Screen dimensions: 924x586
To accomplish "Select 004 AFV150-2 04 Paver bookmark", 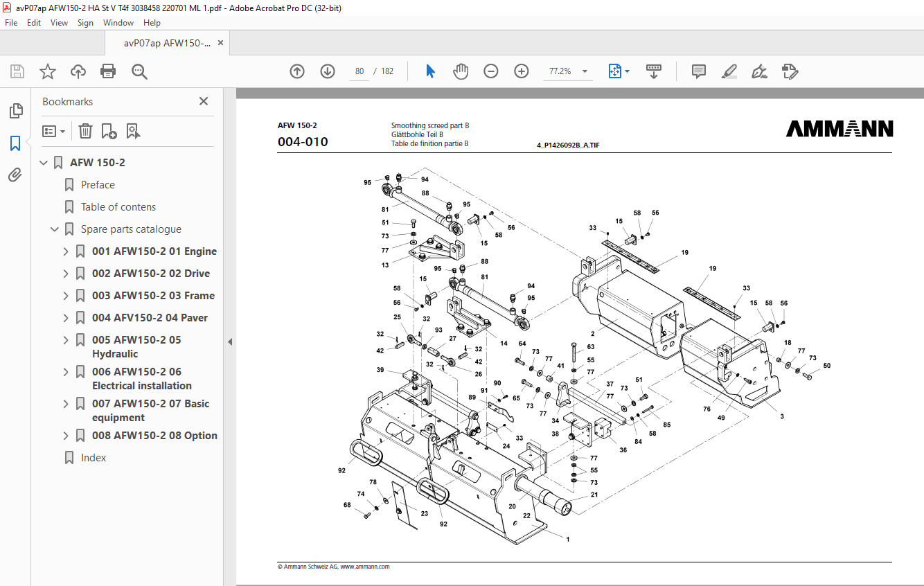I will [x=150, y=318].
